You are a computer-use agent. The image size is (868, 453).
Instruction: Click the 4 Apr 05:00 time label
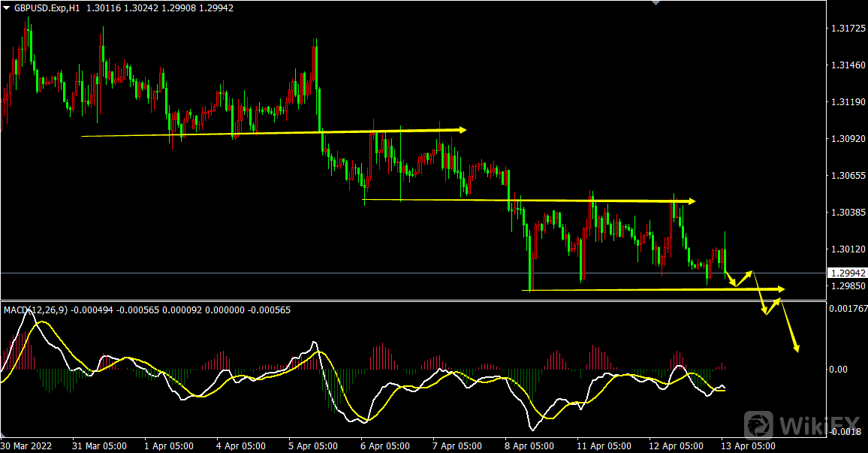tap(241, 445)
